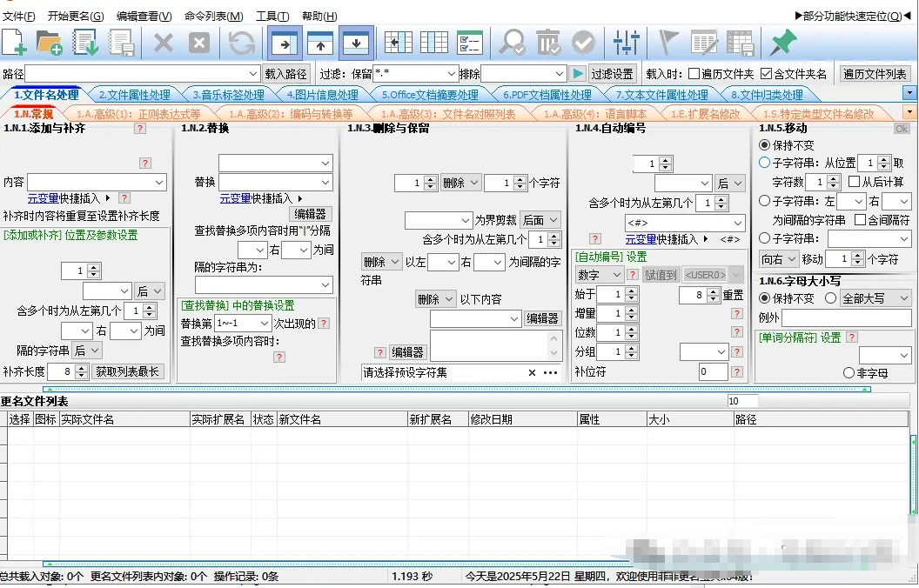The height and width of the screenshot is (588, 919).
Task: Click the refresh arrows toolbar icon
Action: tap(241, 43)
